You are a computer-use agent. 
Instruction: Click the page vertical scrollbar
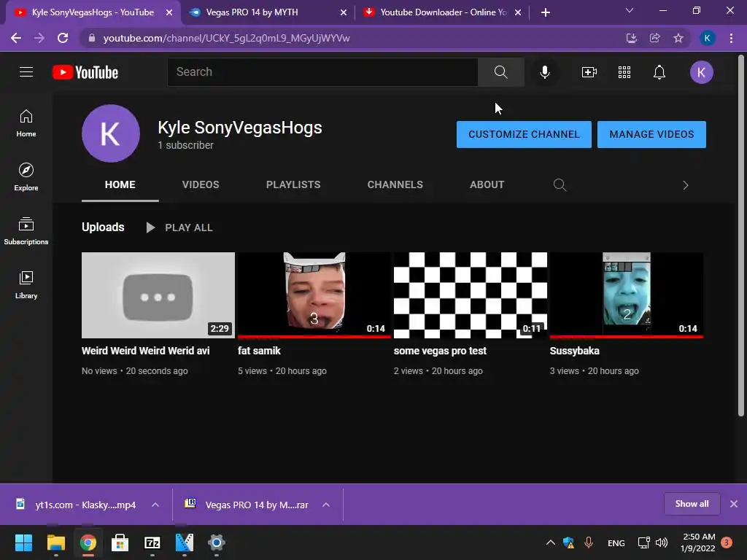point(741,236)
